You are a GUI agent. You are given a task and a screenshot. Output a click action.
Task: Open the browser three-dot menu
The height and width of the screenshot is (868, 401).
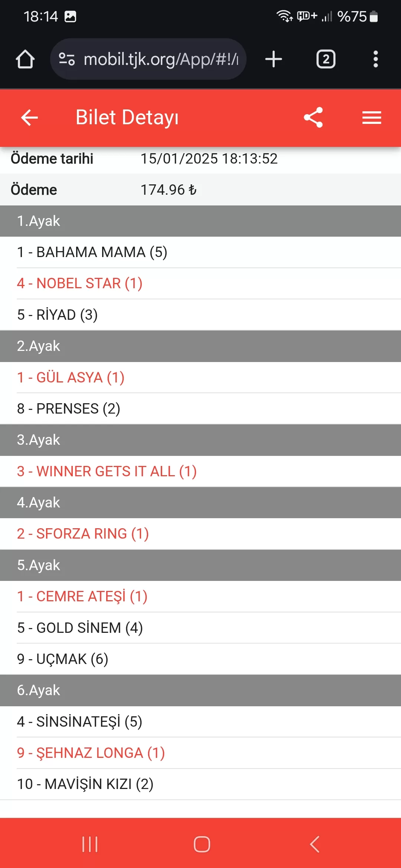[375, 59]
